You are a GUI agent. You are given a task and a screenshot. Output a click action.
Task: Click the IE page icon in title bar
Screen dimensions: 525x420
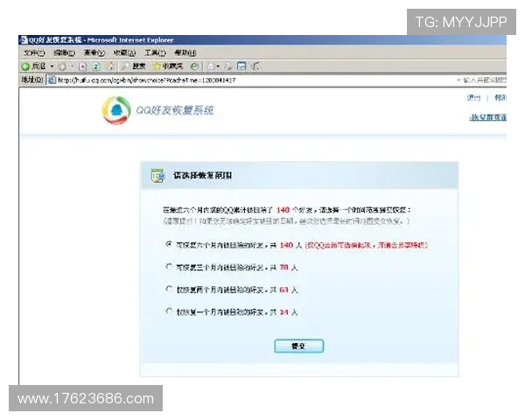coord(24,40)
